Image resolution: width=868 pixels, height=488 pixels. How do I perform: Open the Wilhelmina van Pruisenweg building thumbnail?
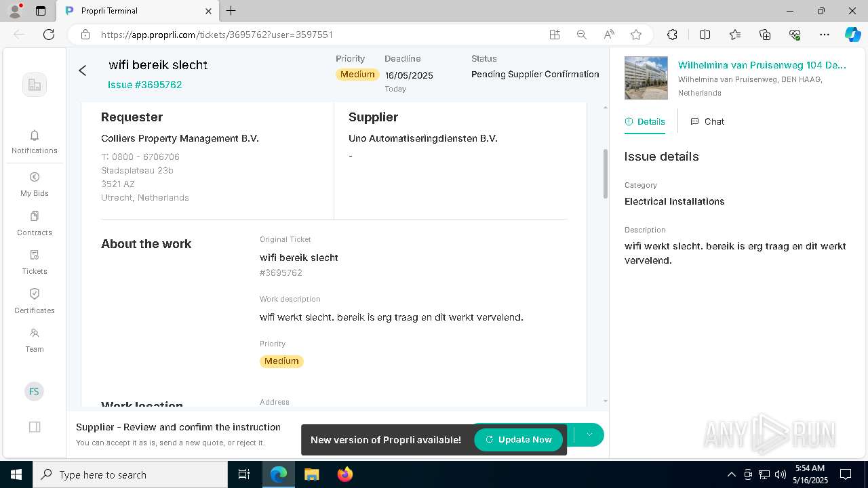click(x=646, y=78)
